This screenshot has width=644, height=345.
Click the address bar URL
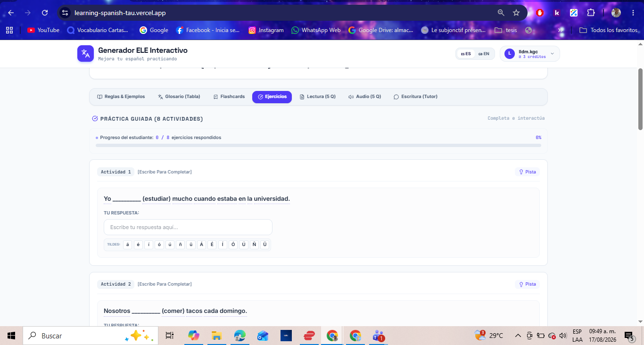(120, 13)
